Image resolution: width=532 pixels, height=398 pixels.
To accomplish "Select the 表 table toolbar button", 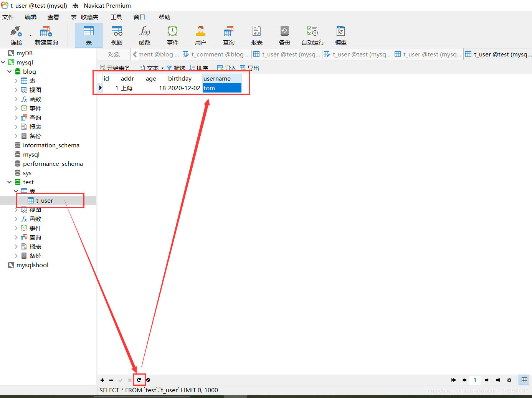I will [89, 35].
